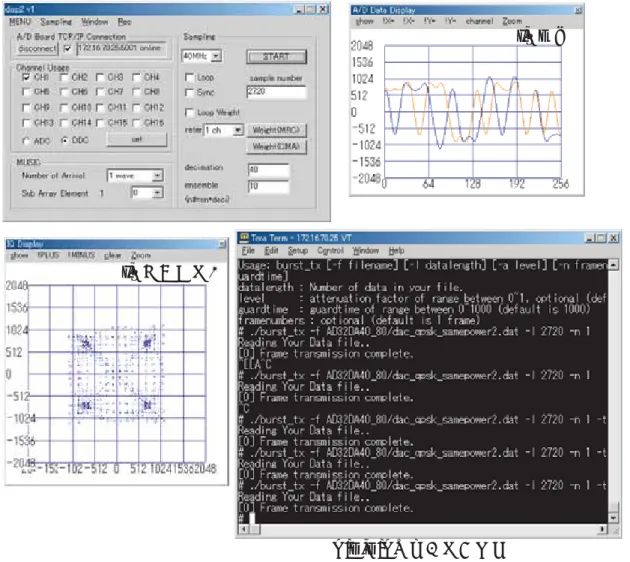Click IX+ in the A/D Data Display menu

point(388,21)
